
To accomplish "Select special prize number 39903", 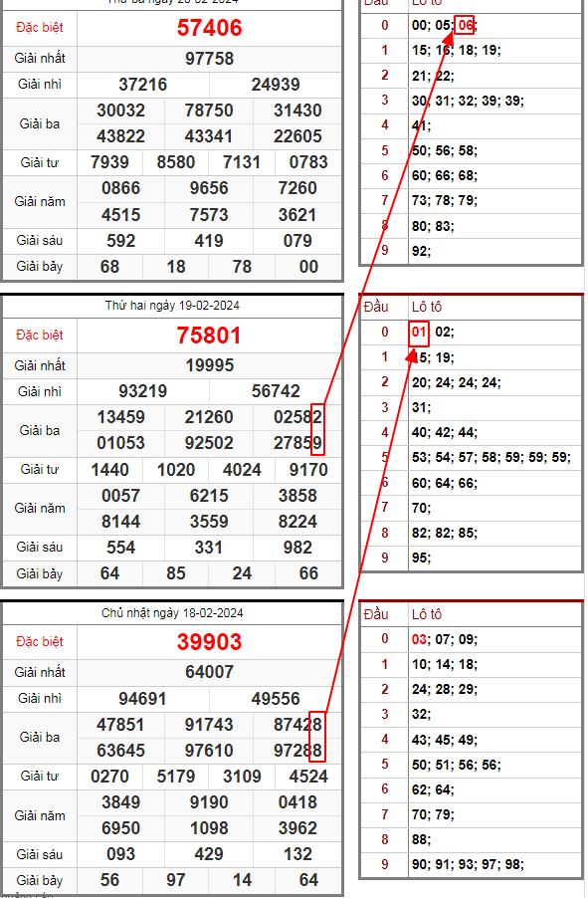I will [x=210, y=642].
